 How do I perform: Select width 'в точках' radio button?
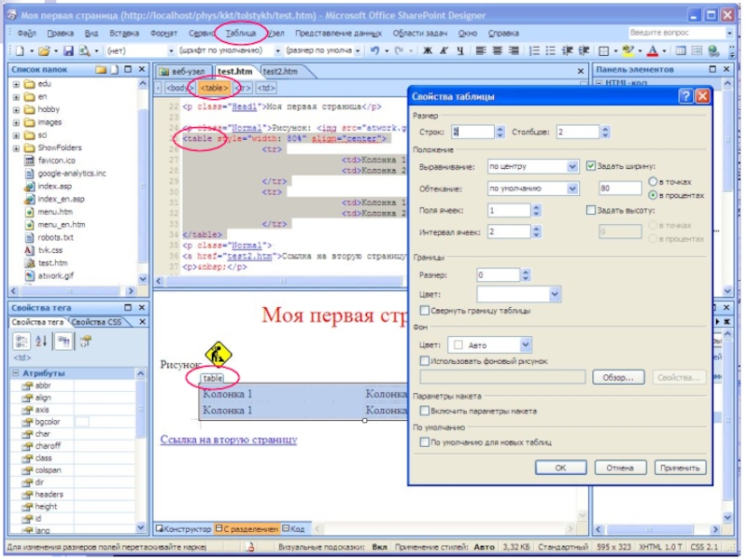pos(653,181)
